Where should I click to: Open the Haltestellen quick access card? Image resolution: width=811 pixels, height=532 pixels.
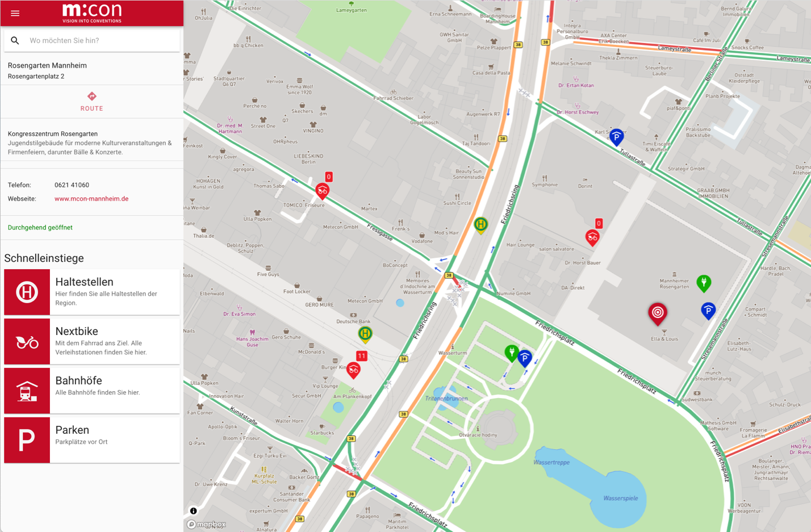coord(92,292)
